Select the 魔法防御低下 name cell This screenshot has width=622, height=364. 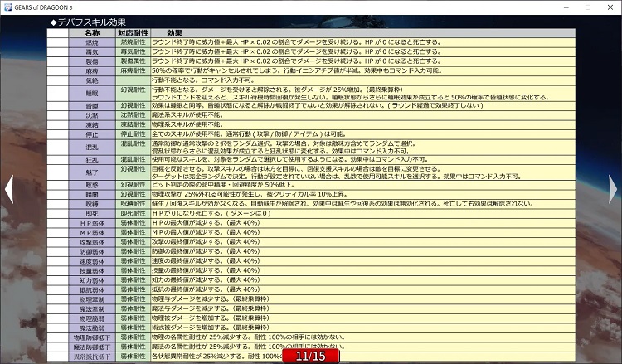(92, 347)
